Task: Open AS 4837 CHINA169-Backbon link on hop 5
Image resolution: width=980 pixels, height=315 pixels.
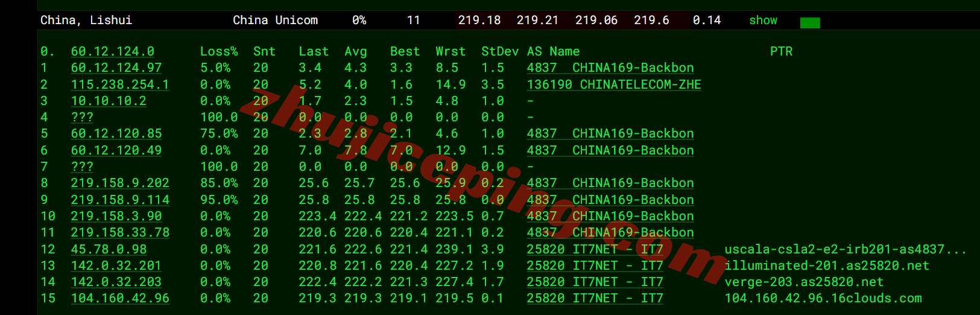Action: (610, 133)
